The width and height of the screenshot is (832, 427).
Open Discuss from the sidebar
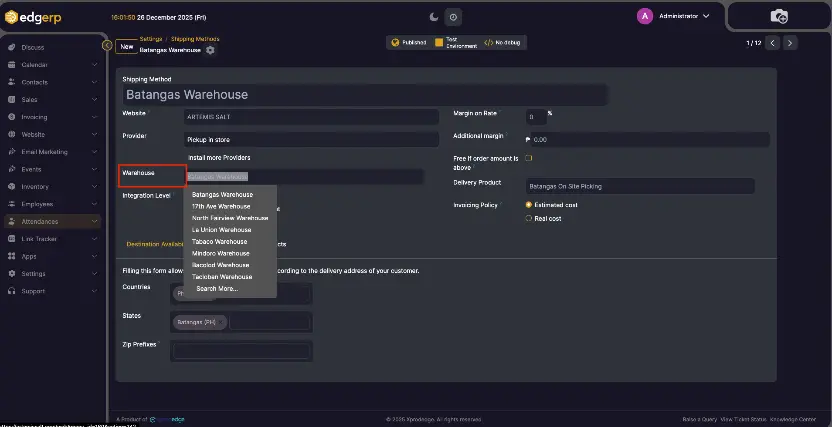(x=32, y=47)
